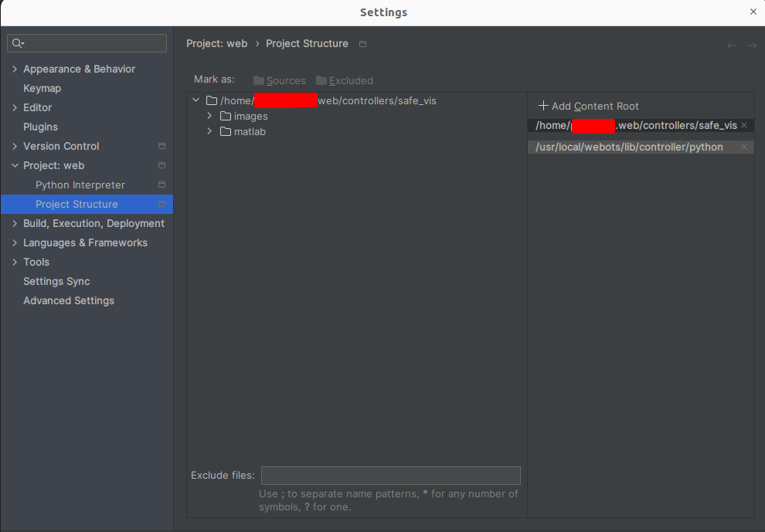This screenshot has height=532, width=765.
Task: Mark folder as Sources
Action: click(280, 80)
